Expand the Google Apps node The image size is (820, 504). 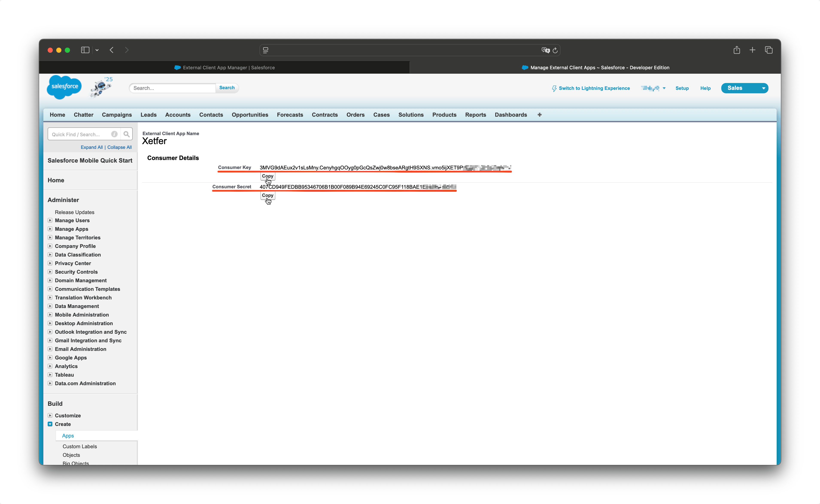50,358
